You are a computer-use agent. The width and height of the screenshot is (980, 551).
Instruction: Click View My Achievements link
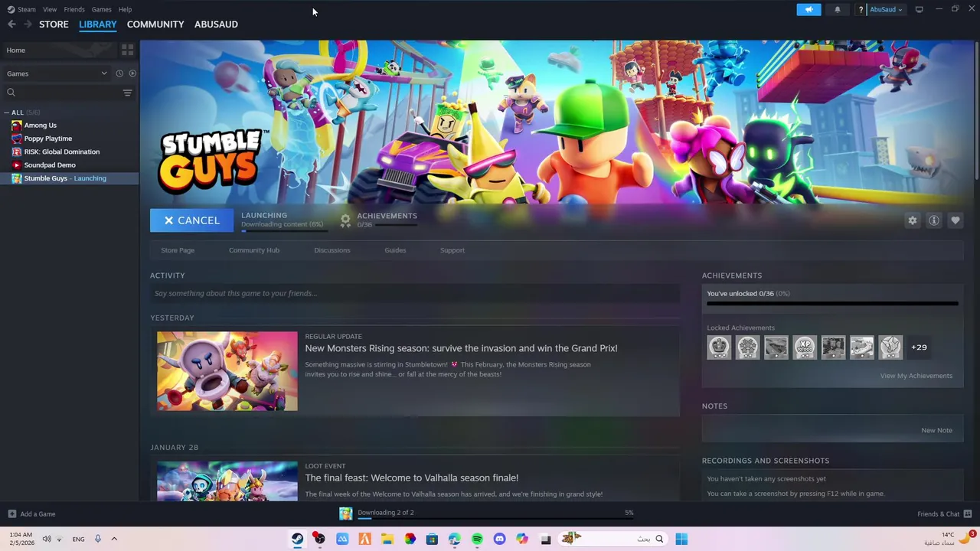[916, 376]
